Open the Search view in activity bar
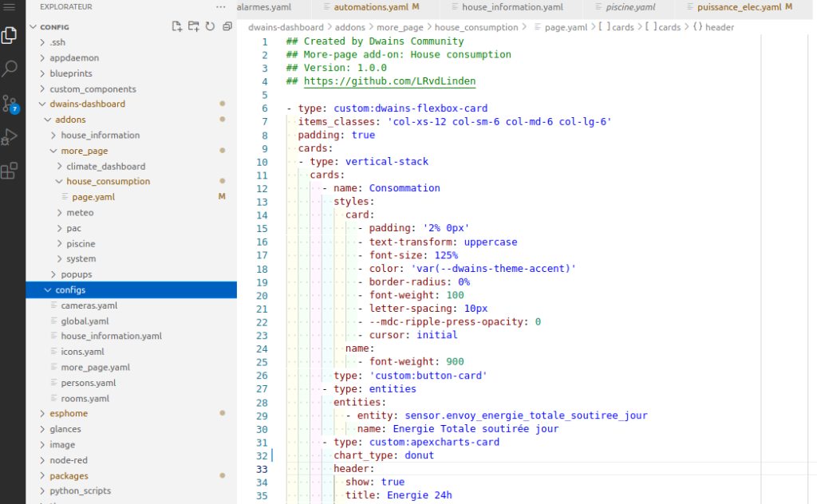Screen dimensions: 817x504 pyautogui.click(x=10, y=69)
